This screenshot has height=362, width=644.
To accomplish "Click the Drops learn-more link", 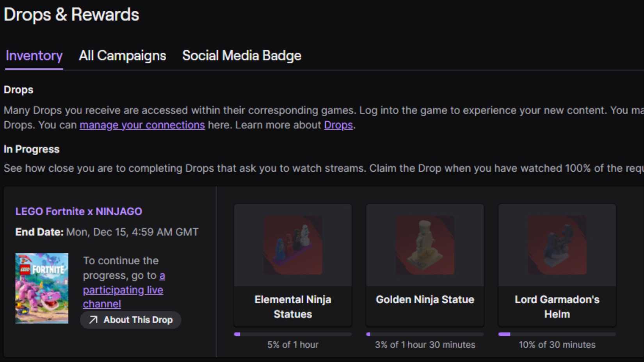I will [338, 125].
